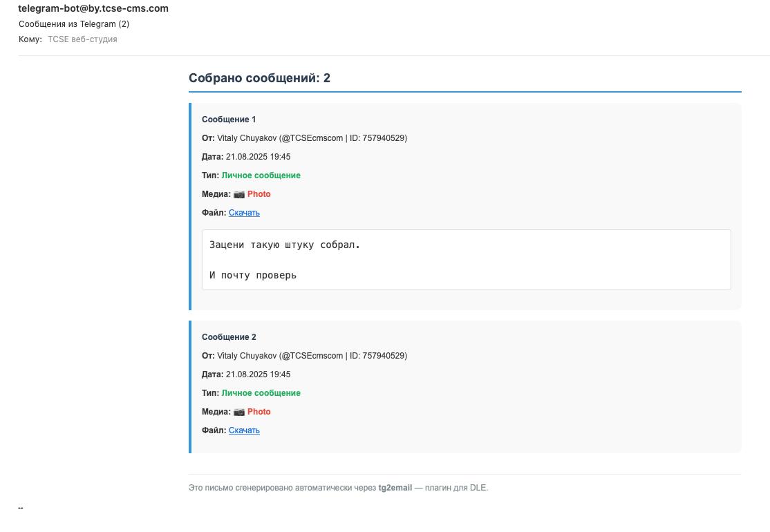Click the camera icon in Сообщение 2
The height and width of the screenshot is (532, 770).
[239, 412]
